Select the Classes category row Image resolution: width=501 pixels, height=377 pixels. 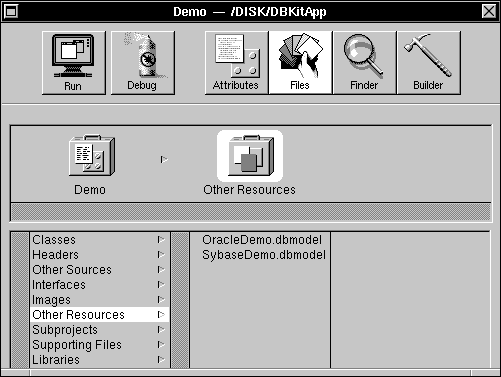100,240
